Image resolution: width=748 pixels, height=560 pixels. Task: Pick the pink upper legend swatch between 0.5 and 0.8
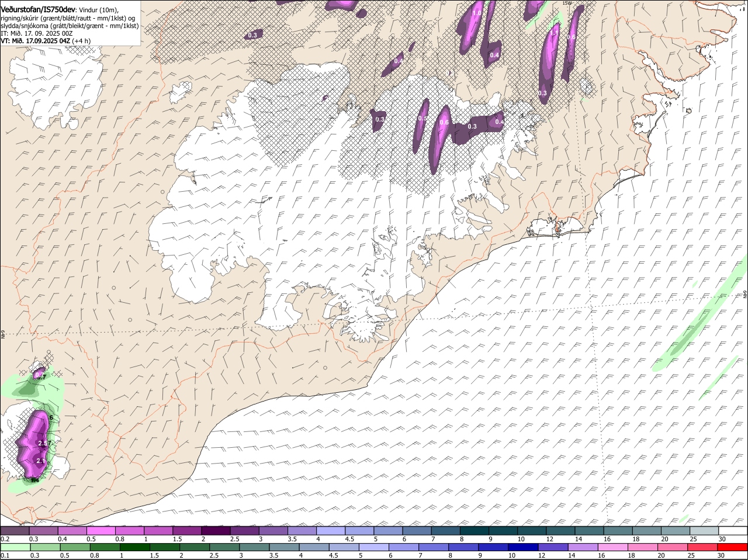[101, 530]
